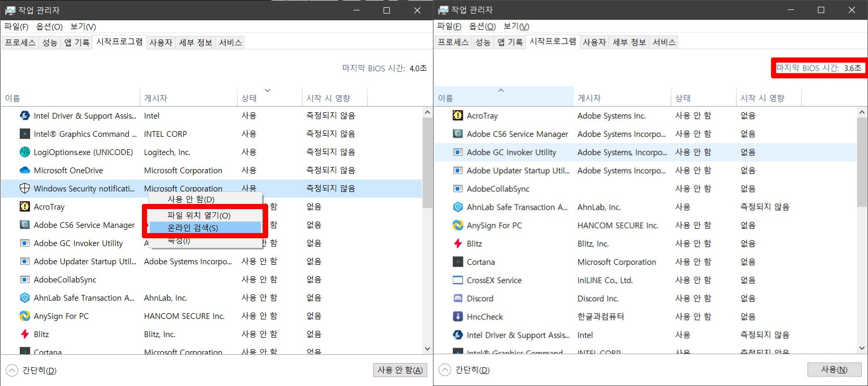
Task: Open 옵션(O) menu in right window
Action: coord(482,26)
